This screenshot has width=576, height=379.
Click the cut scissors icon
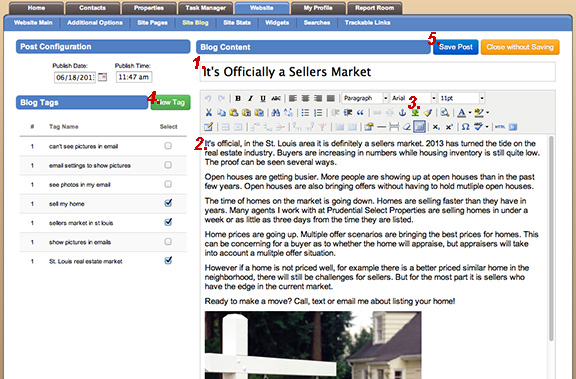tap(209, 112)
